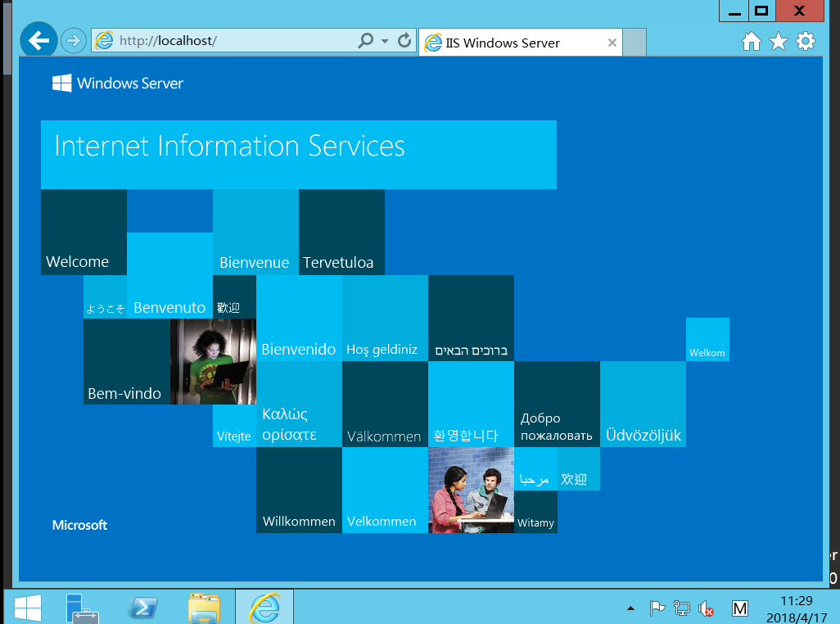The image size is (840, 624).
Task: Click the woman with laptop photo
Action: pyautogui.click(x=213, y=362)
